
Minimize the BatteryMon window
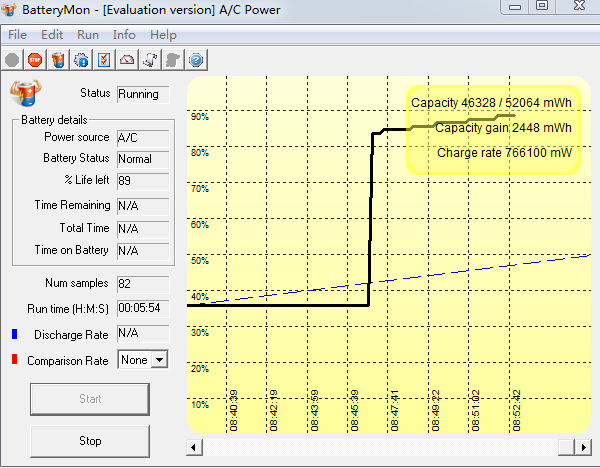515,7
